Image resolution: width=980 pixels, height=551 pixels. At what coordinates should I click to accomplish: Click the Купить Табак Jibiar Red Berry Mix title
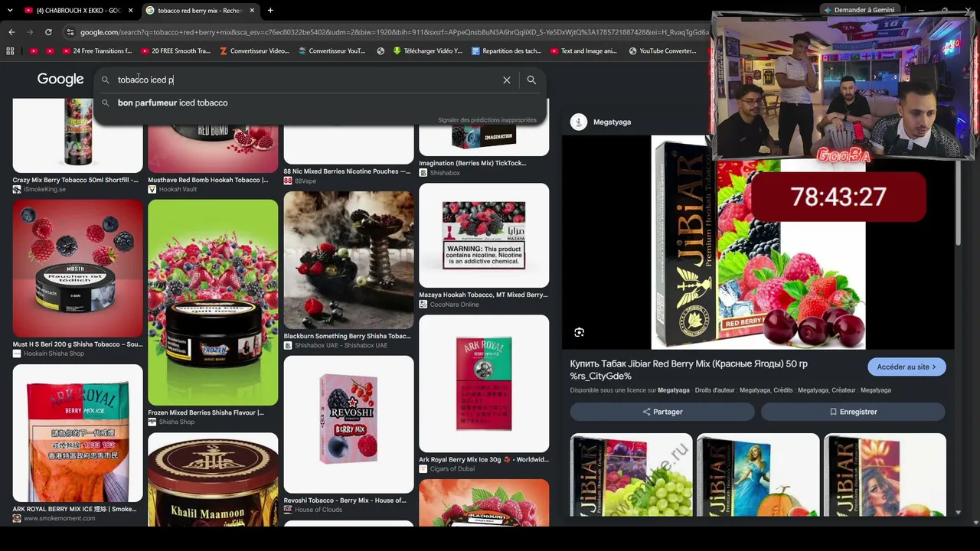pyautogui.click(x=689, y=370)
